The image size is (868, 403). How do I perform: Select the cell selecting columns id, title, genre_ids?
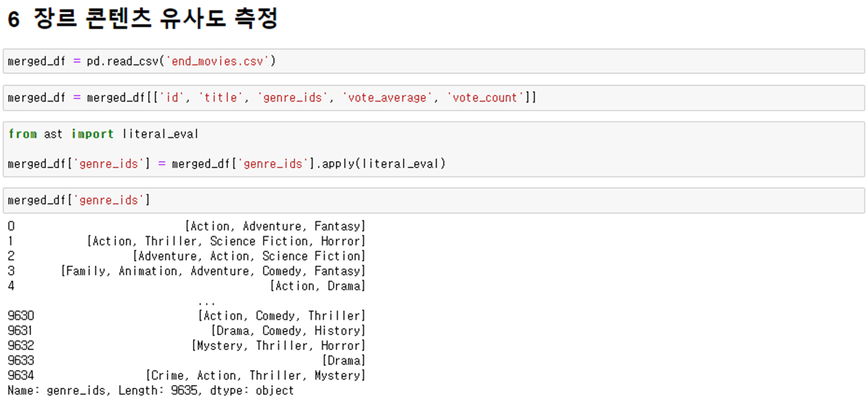click(433, 97)
